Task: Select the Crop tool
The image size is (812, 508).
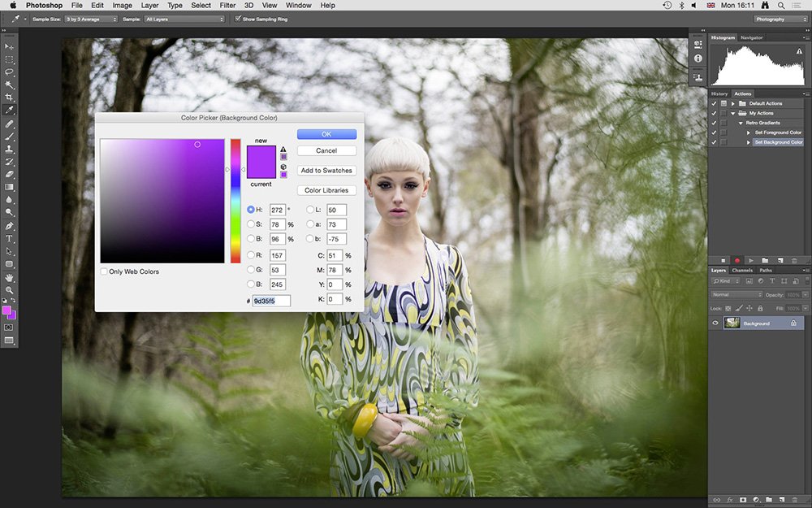Action: point(9,97)
